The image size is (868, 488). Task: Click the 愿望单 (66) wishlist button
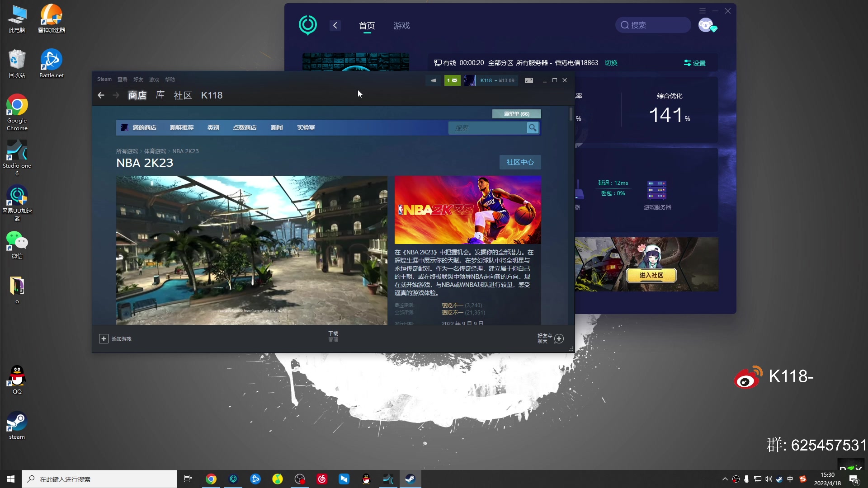pyautogui.click(x=516, y=114)
